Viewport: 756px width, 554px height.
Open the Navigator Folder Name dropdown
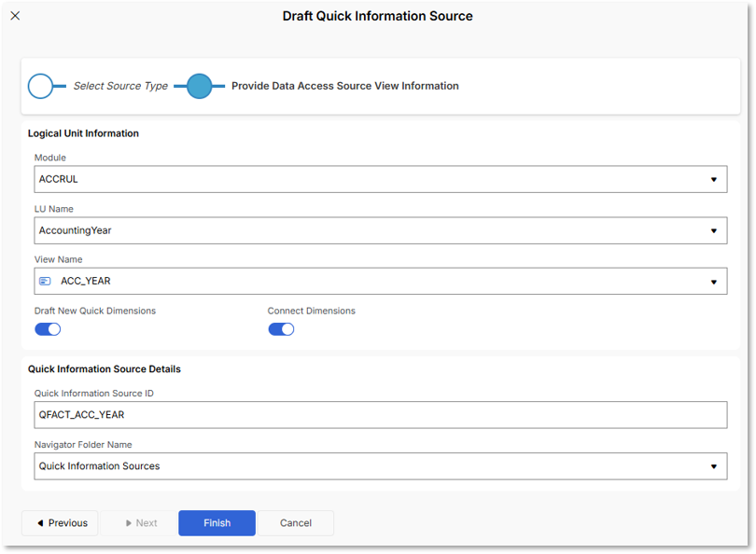pos(381,465)
